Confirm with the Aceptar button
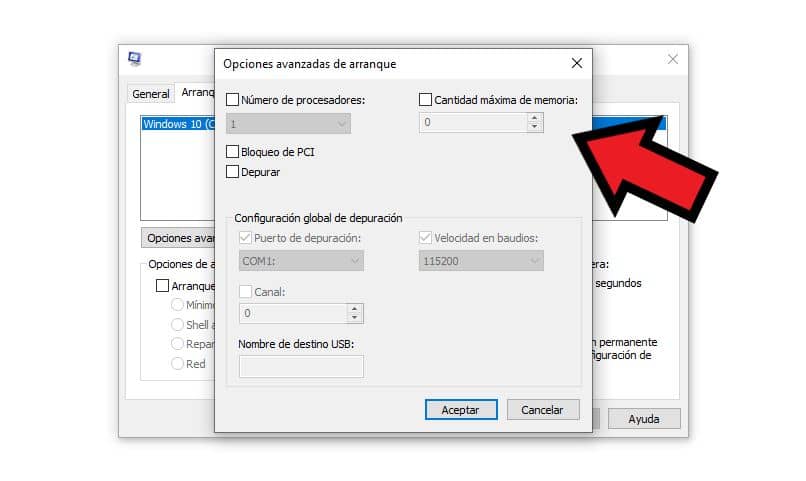 (461, 410)
